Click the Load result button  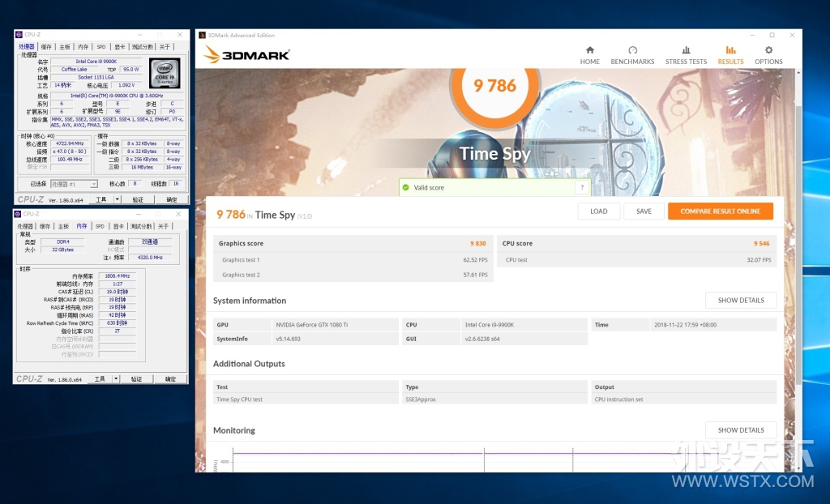pos(599,211)
